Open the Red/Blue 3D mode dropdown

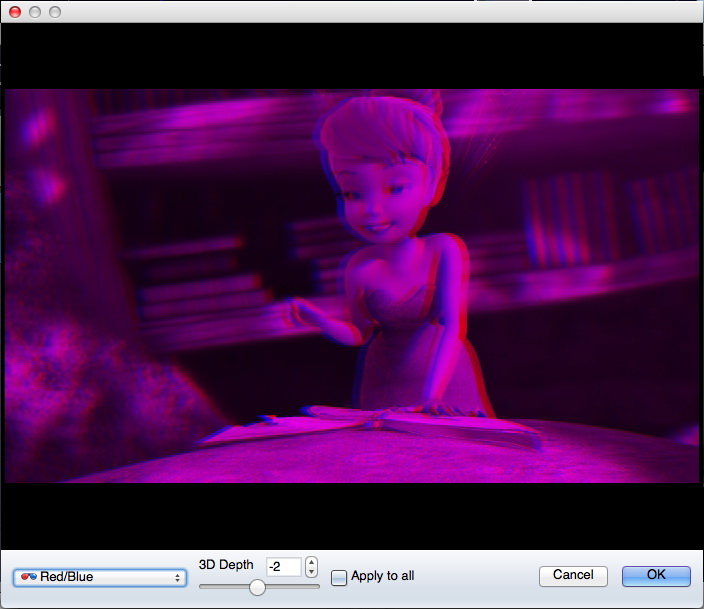coord(100,577)
